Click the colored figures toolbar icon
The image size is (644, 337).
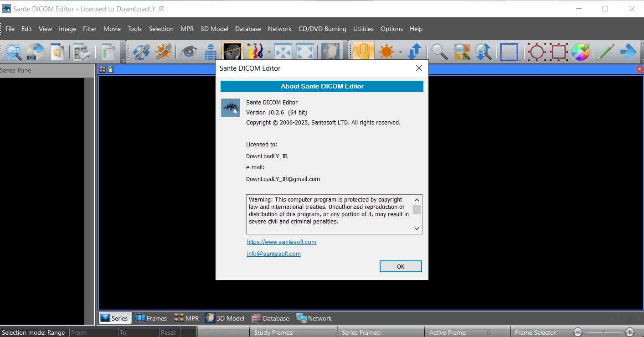coord(256,52)
